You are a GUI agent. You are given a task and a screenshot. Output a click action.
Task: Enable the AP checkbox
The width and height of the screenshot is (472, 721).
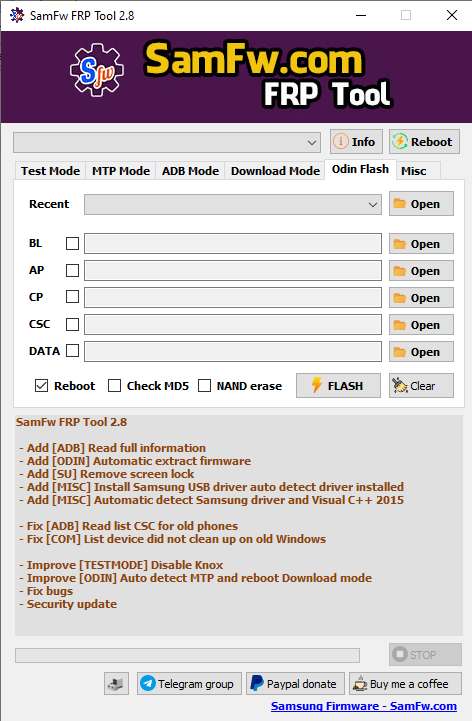72,270
